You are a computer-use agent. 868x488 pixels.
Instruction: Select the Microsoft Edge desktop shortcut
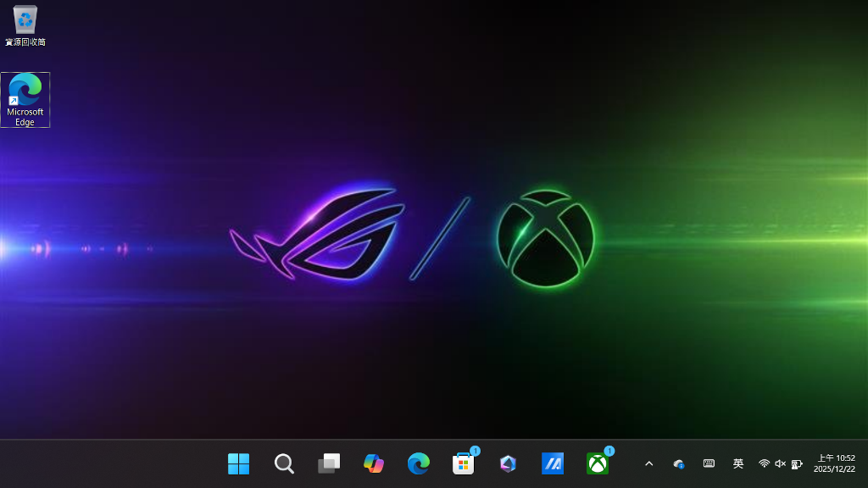25,100
